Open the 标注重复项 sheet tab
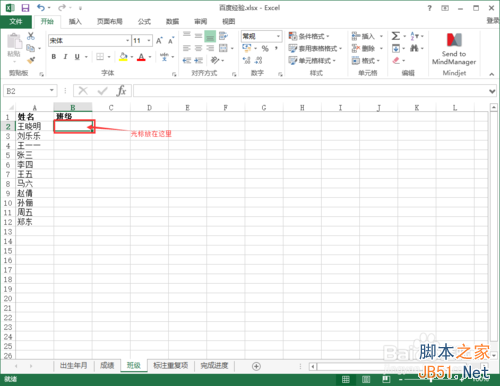This screenshot has width=500, height=386. (x=171, y=366)
